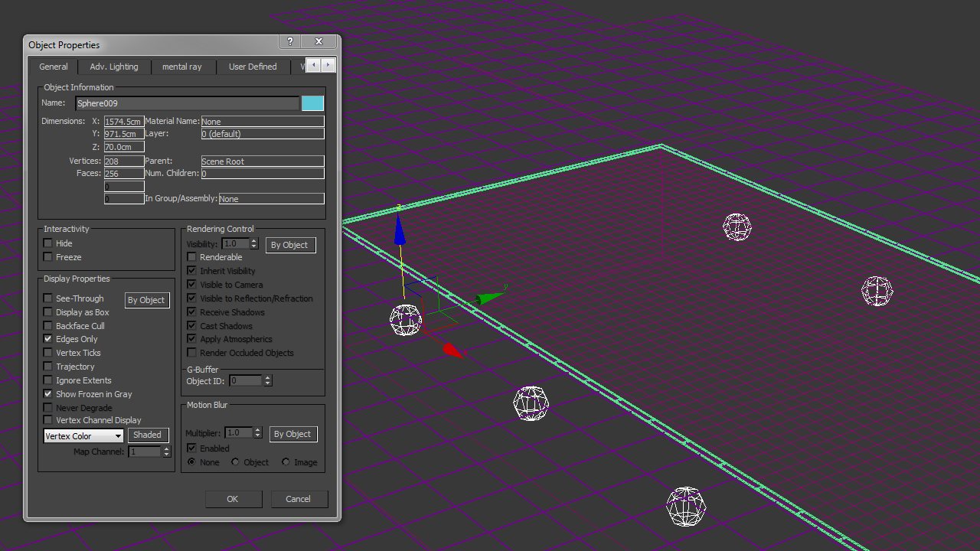Click the help question mark button

[x=290, y=42]
